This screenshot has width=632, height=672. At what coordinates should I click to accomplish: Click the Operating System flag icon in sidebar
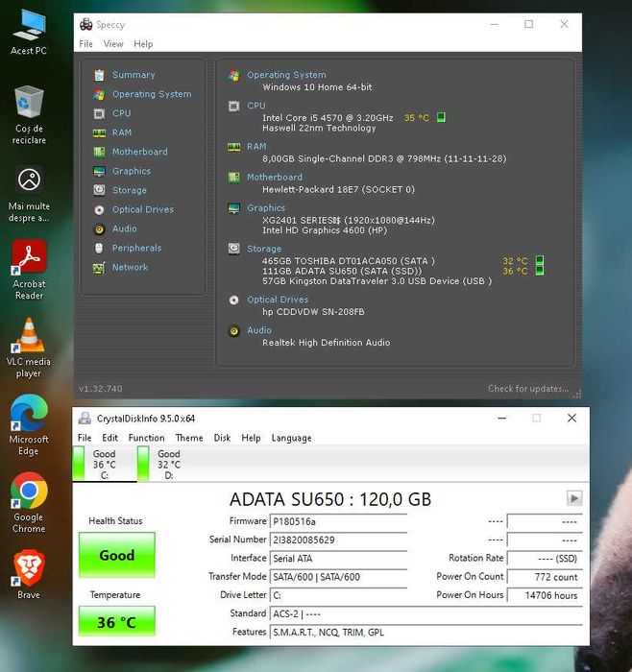tap(99, 94)
